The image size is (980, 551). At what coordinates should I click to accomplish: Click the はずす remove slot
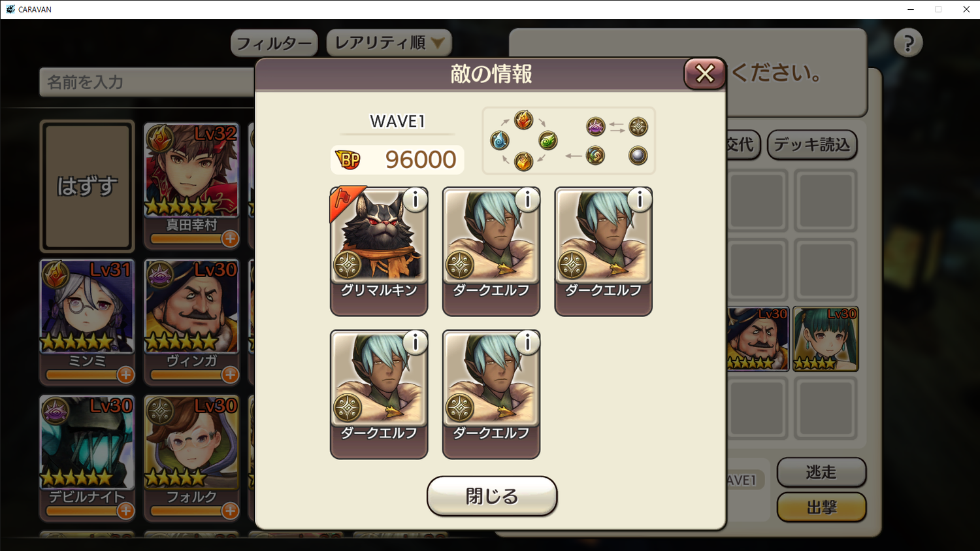tap(87, 186)
